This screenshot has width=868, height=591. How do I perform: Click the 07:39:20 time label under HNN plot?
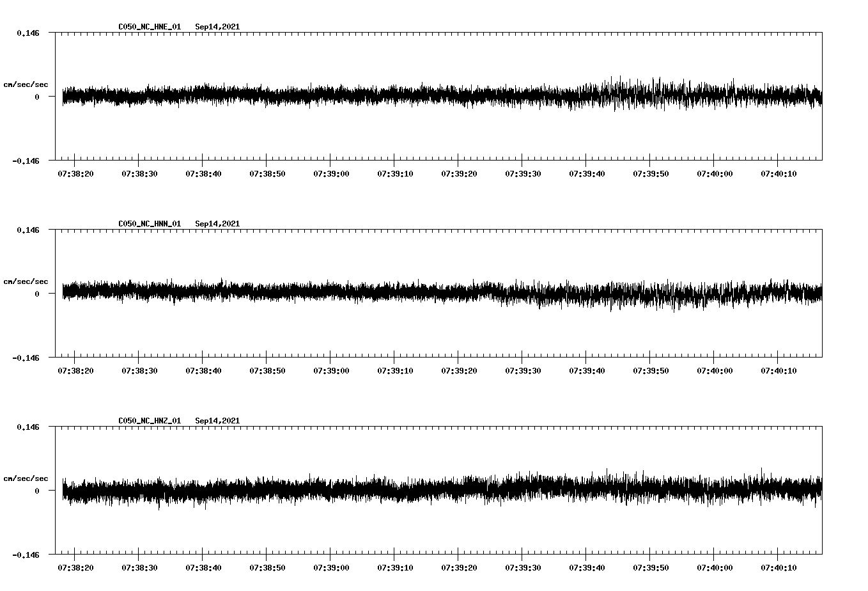pyautogui.click(x=459, y=371)
